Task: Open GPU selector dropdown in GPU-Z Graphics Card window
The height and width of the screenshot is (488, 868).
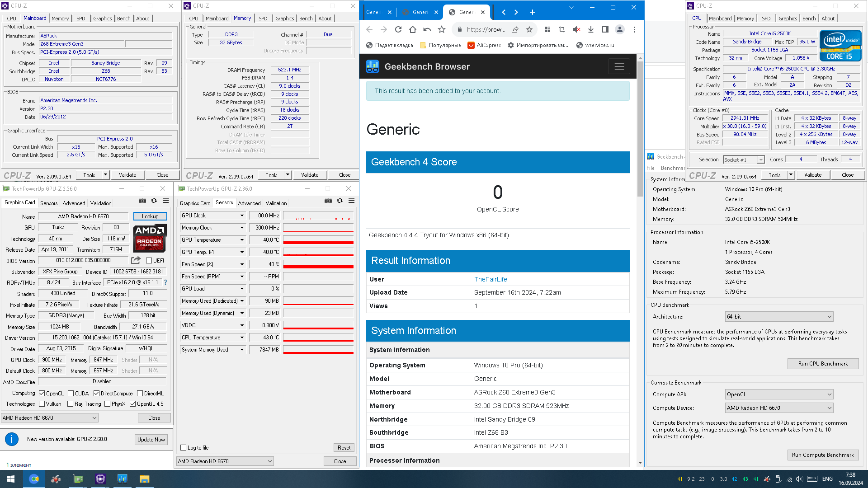Action: pos(50,418)
